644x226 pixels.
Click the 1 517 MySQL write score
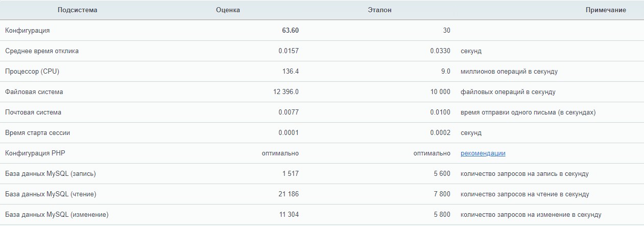tap(290, 174)
